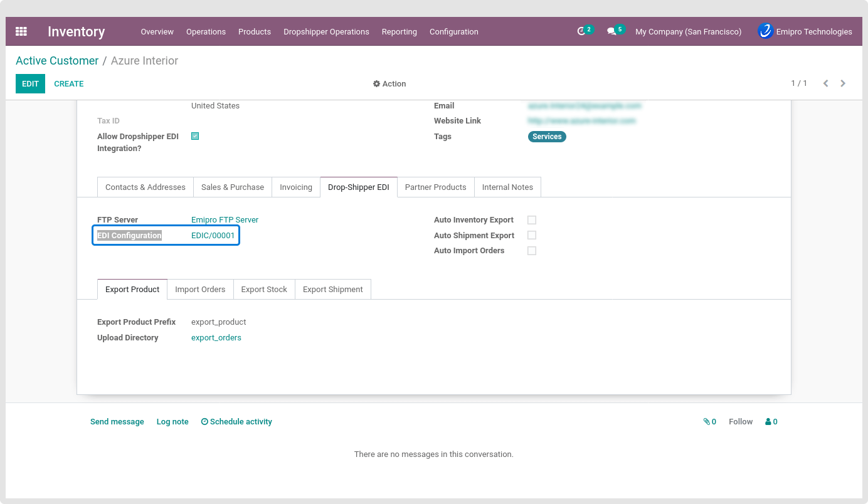868x504 pixels.
Task: Open the Configuration menu dropdown
Action: point(453,32)
